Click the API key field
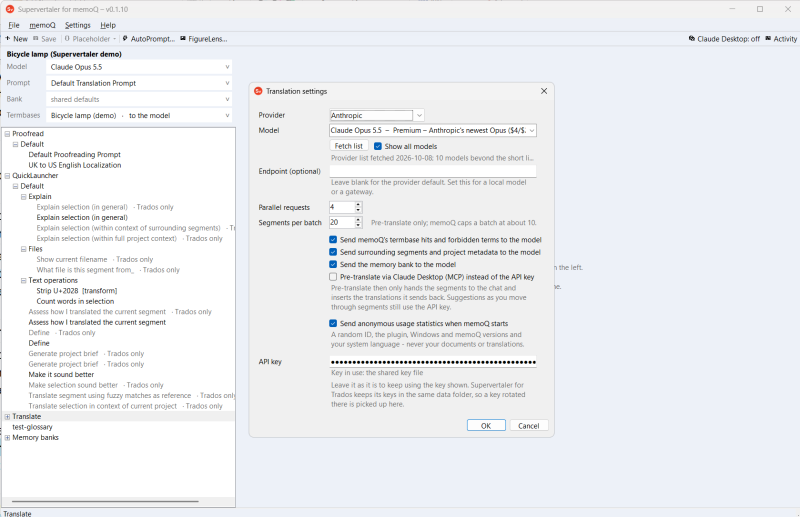This screenshot has width=800, height=517. pos(433,362)
